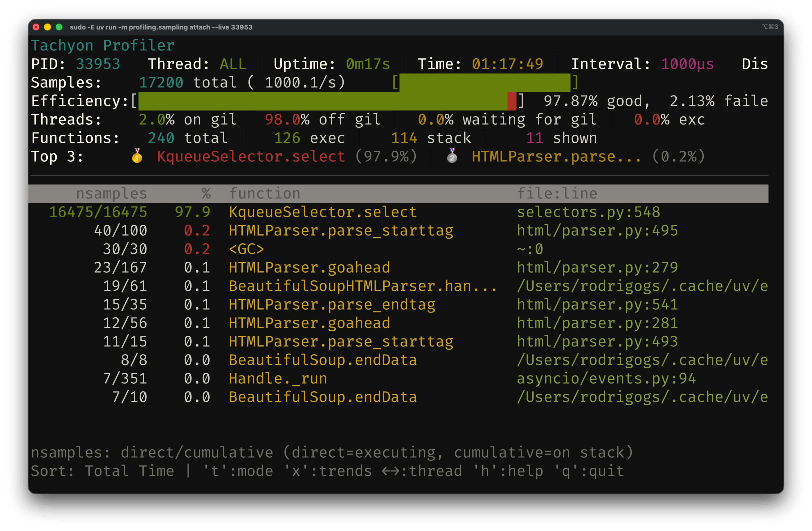Click the nsamples column header
812x531 pixels.
point(111,193)
